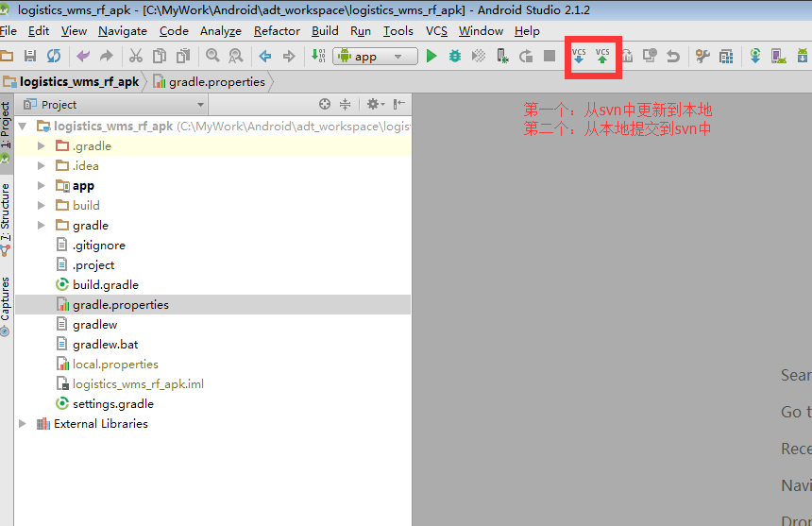
Task: Expand the gradle folder
Action: 42,225
